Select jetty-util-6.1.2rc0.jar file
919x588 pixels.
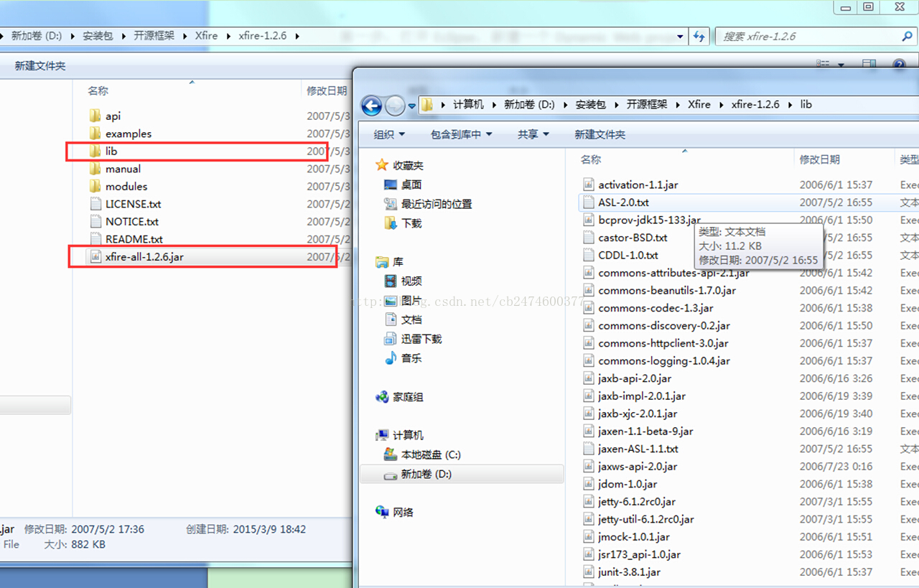[646, 519]
